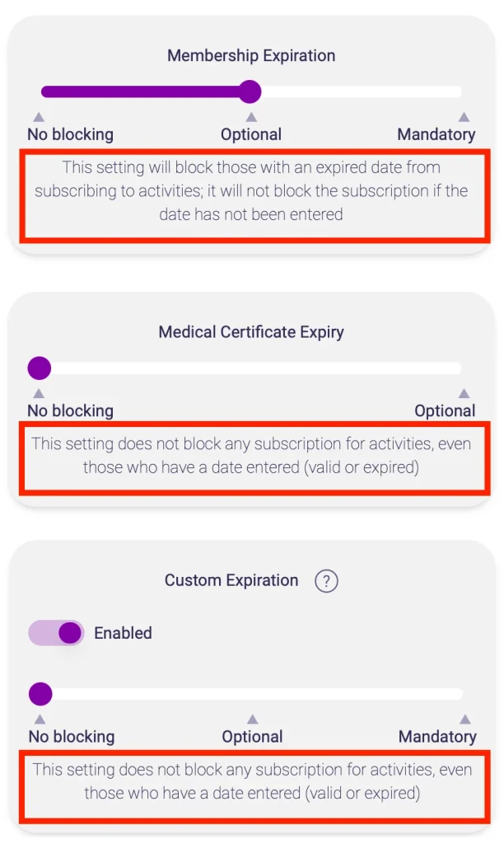Select the Mandatory label under Membership Expiration
This screenshot has width=504, height=844.
(436, 134)
